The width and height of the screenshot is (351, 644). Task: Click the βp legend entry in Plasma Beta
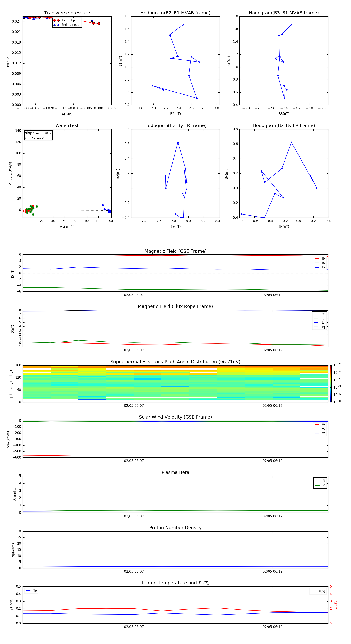pyautogui.click(x=320, y=480)
